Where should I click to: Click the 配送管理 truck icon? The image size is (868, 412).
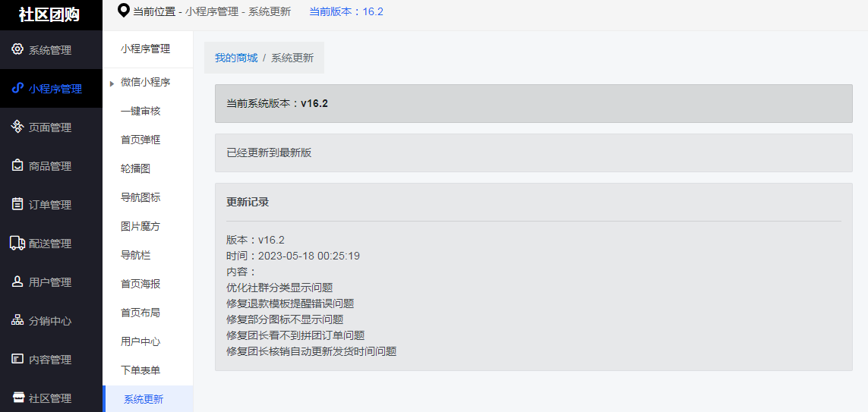(x=17, y=243)
